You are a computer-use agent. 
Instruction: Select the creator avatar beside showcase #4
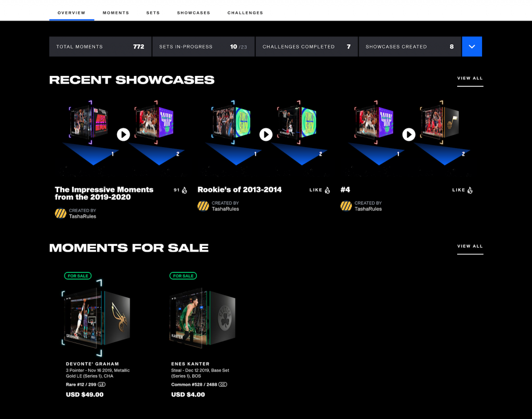pyautogui.click(x=345, y=206)
